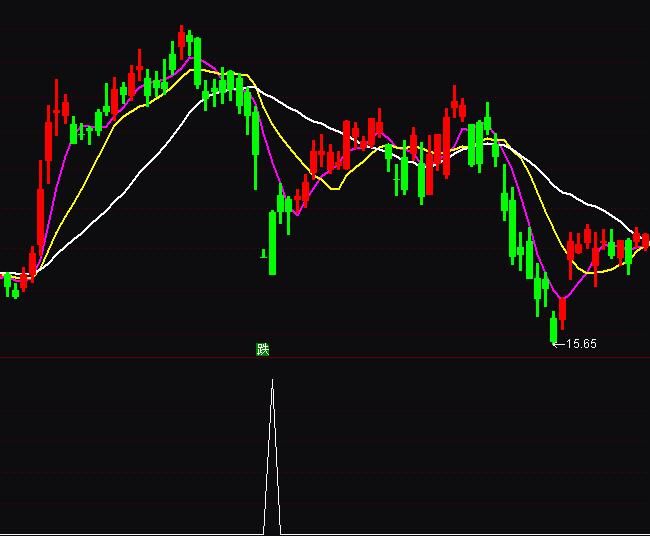Click the base of the white indicator spike

(272, 532)
